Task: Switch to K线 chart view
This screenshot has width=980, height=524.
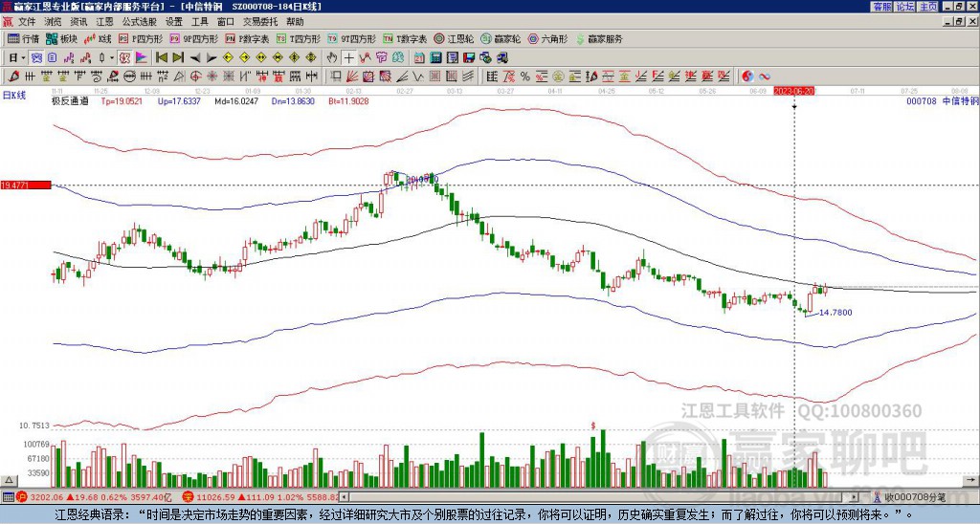Action: click(99, 38)
